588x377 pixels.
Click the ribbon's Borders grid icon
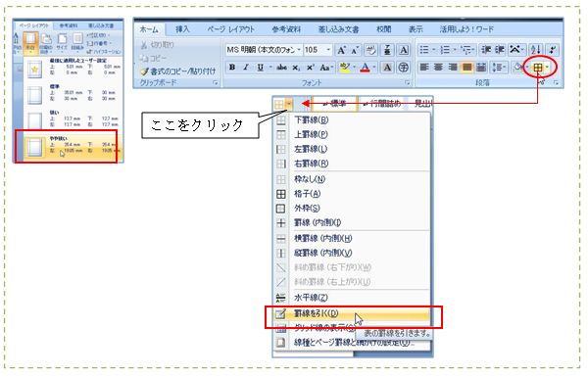[x=538, y=68]
